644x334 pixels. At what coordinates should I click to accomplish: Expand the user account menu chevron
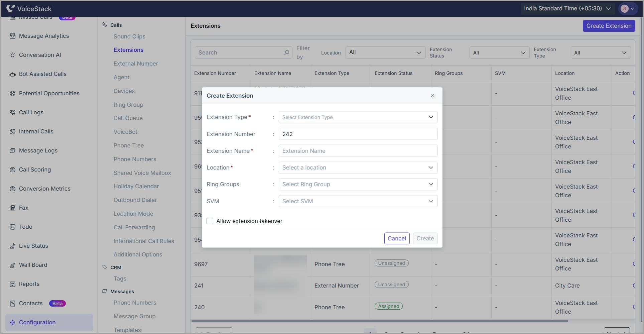632,9
